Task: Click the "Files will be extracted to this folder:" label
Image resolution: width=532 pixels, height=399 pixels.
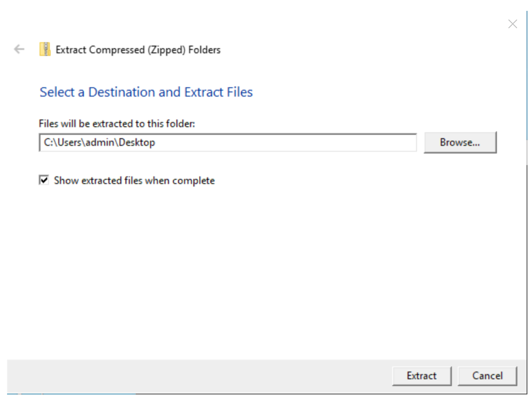Action: tap(117, 124)
